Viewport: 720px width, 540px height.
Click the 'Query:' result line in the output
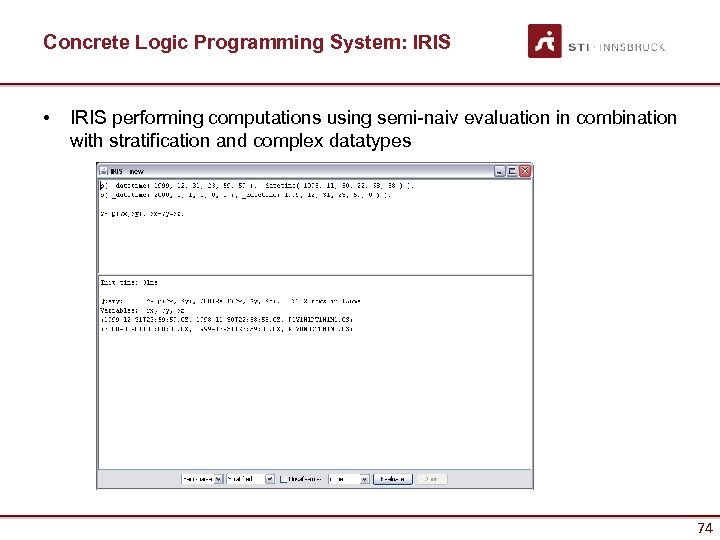tap(230, 301)
